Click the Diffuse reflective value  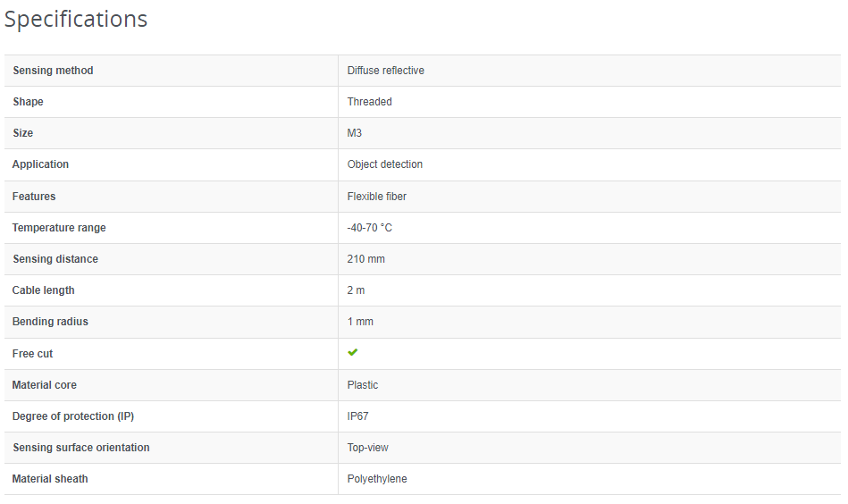[x=386, y=71]
